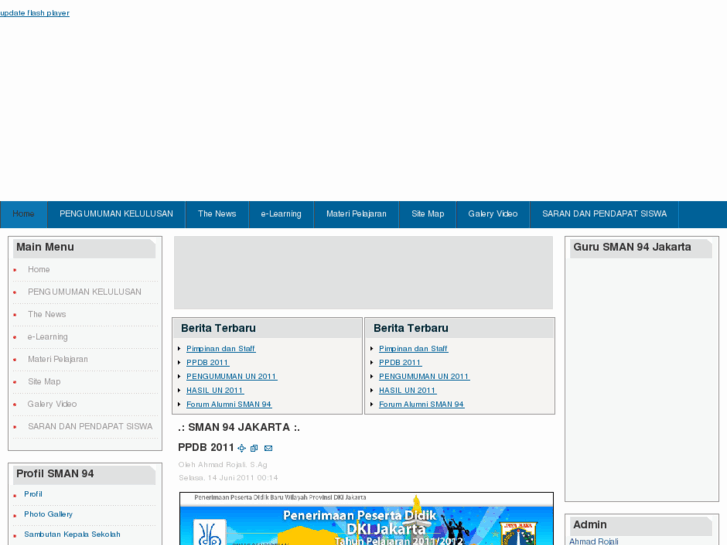The image size is (727, 545).
Task: Click the 'Oleh Ahmad Rojali, S.Ag' author line
Action: [x=223, y=465]
